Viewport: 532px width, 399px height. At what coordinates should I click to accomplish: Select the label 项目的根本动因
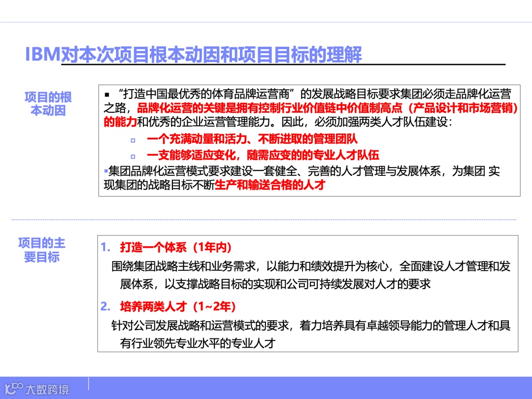pos(48,103)
